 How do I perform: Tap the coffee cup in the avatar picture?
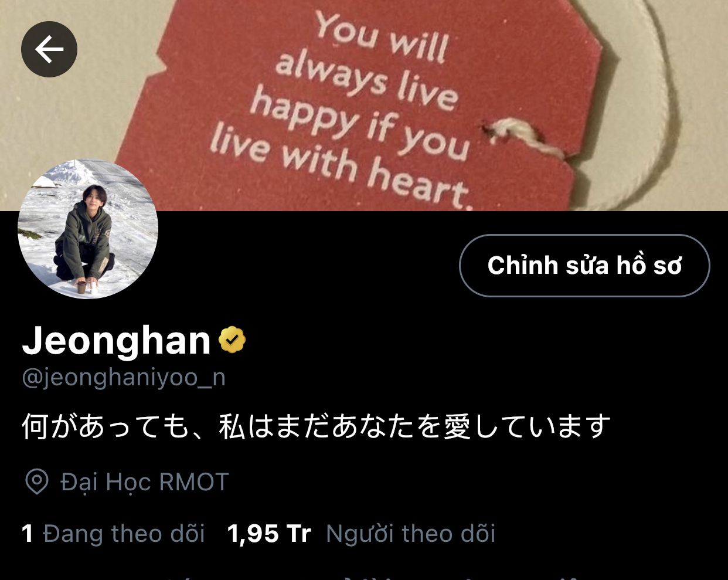[x=81, y=287]
